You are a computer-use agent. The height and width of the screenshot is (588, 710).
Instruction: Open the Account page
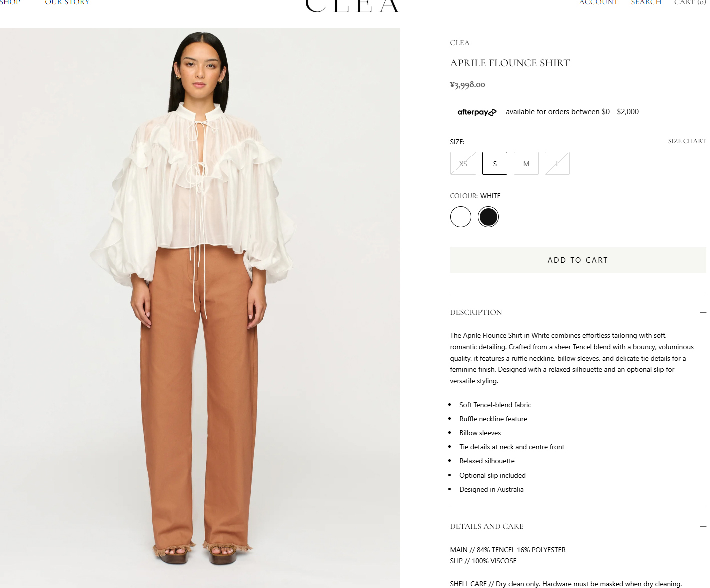click(599, 2)
